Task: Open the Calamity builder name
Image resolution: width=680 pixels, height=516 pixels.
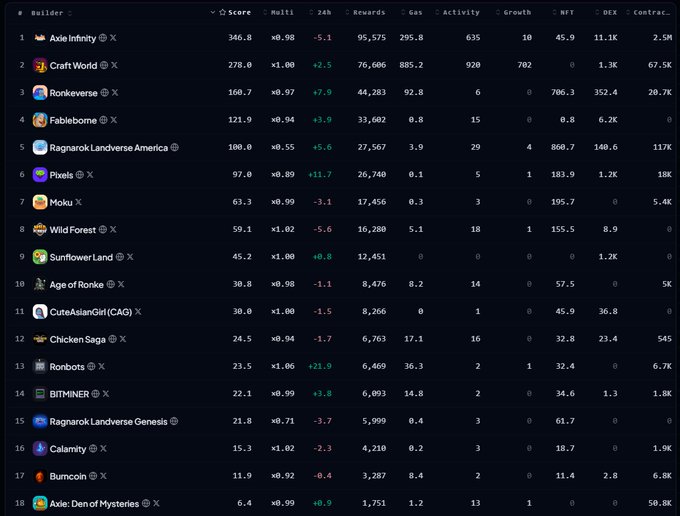Action: click(68, 449)
